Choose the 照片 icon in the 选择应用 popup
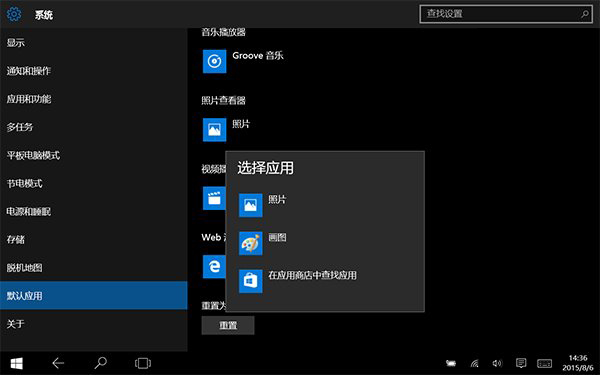Image resolution: width=600 pixels, height=375 pixels. point(251,205)
